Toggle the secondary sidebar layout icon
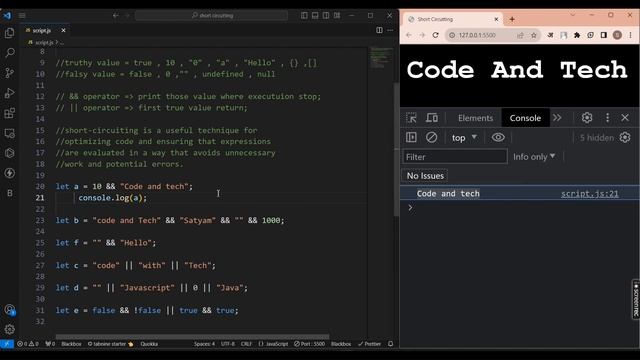Viewport: 640px width, 360px height. point(326,16)
